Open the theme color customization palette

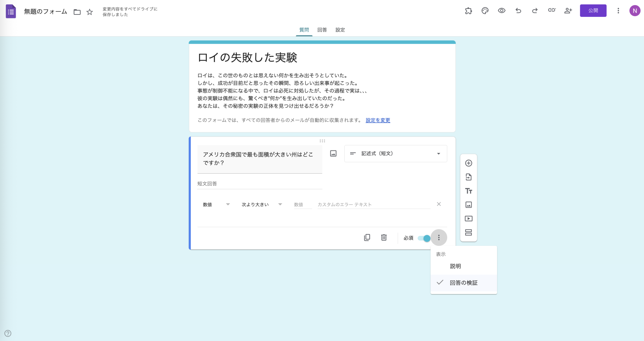pos(485,11)
